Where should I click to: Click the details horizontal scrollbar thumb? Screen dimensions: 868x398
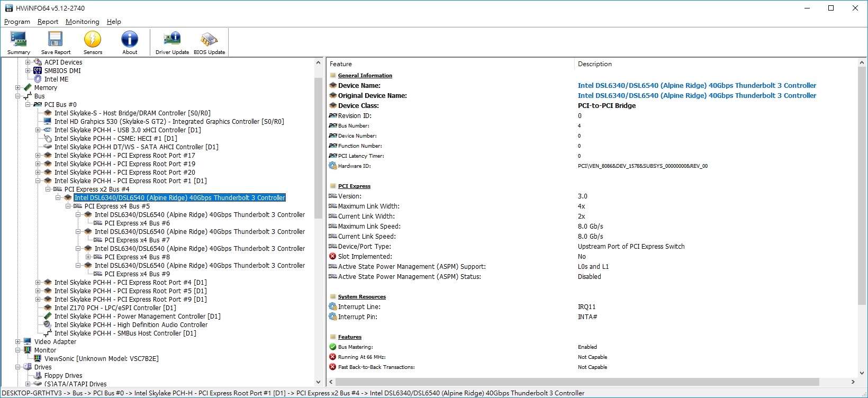577,382
